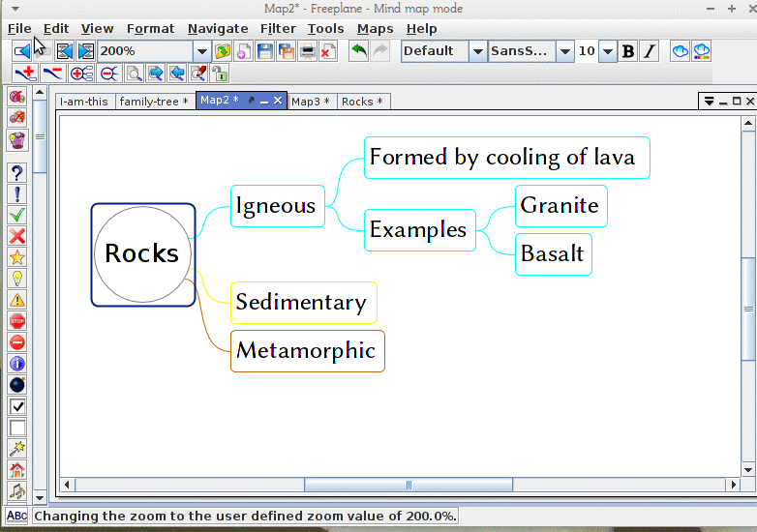Add the checked checkbox icon
The width and height of the screenshot is (757, 532).
tap(16, 406)
